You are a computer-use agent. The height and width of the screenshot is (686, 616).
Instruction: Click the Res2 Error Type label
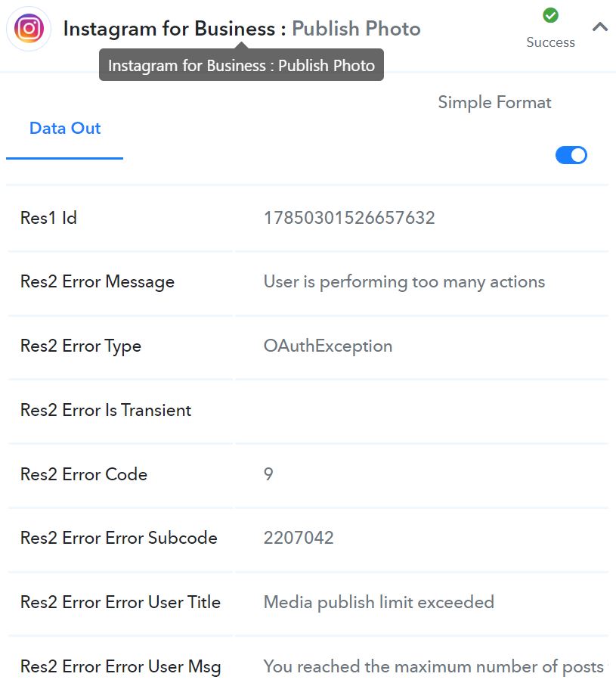coord(81,346)
